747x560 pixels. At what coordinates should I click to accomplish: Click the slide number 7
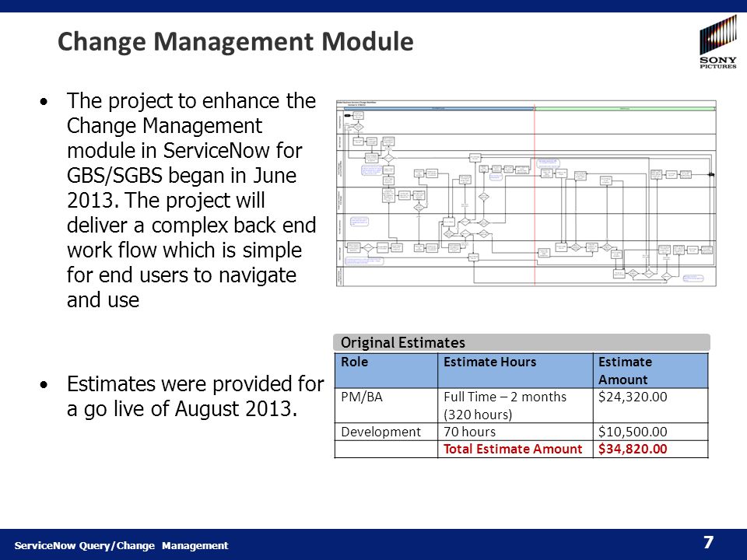tap(708, 542)
